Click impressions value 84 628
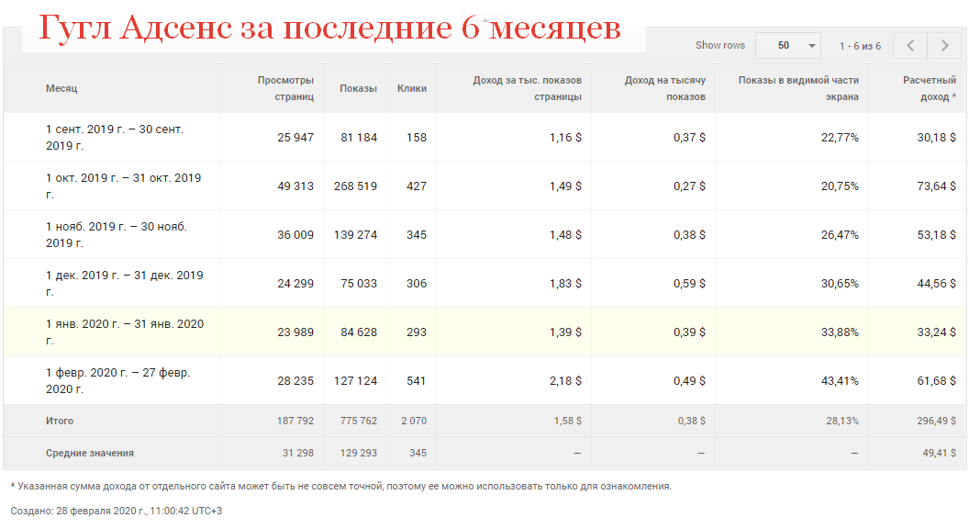This screenshot has height=529, width=980. (359, 332)
